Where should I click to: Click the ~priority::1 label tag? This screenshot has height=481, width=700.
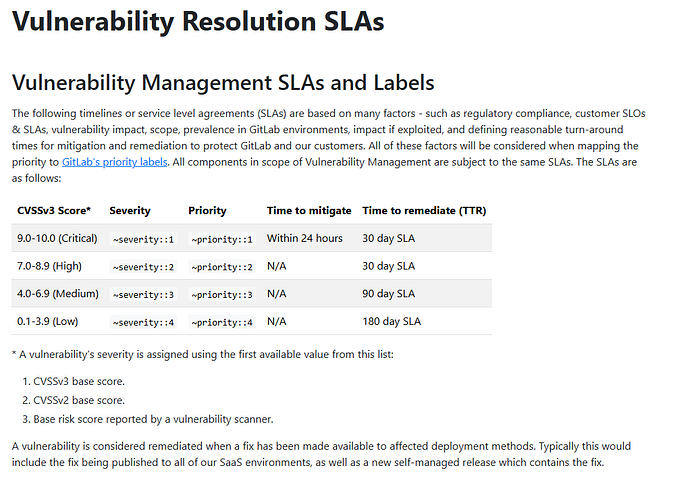click(222, 239)
